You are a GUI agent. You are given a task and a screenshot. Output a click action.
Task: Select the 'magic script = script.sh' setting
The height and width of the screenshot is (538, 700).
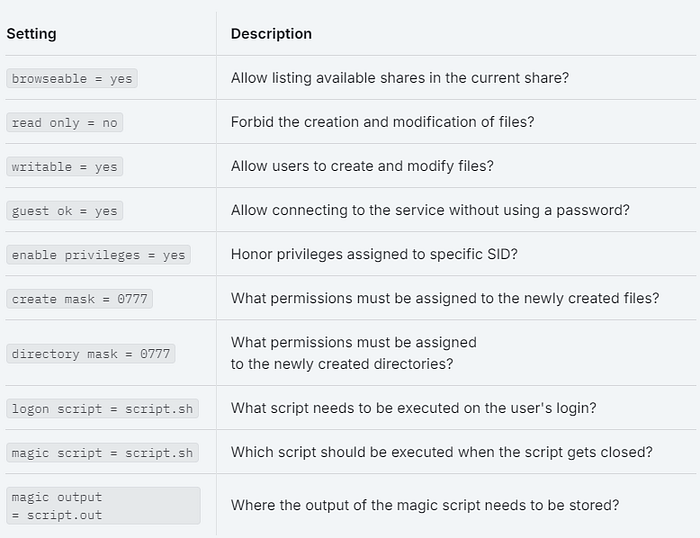click(102, 453)
